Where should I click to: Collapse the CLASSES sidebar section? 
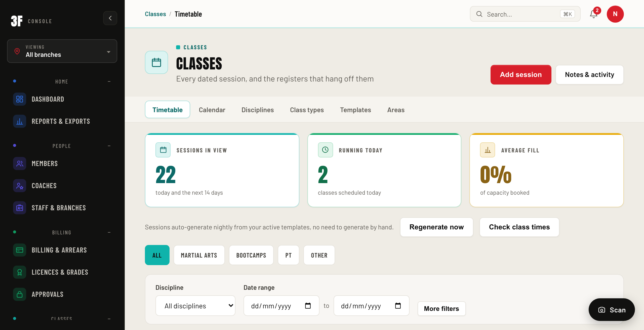[x=109, y=319]
